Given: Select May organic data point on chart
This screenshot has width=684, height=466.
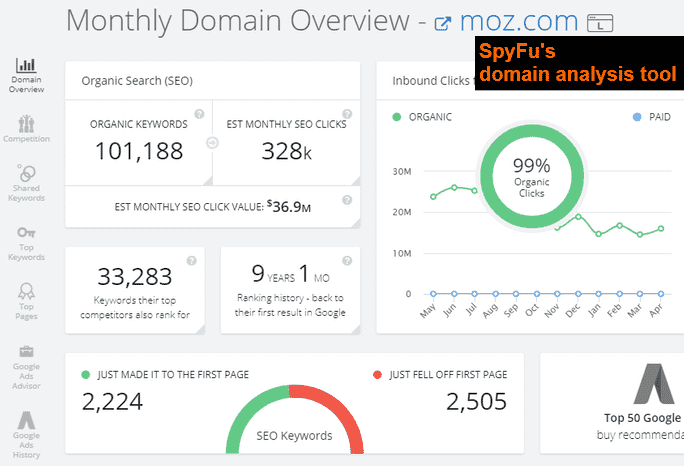Looking at the screenshot, I should tap(433, 197).
